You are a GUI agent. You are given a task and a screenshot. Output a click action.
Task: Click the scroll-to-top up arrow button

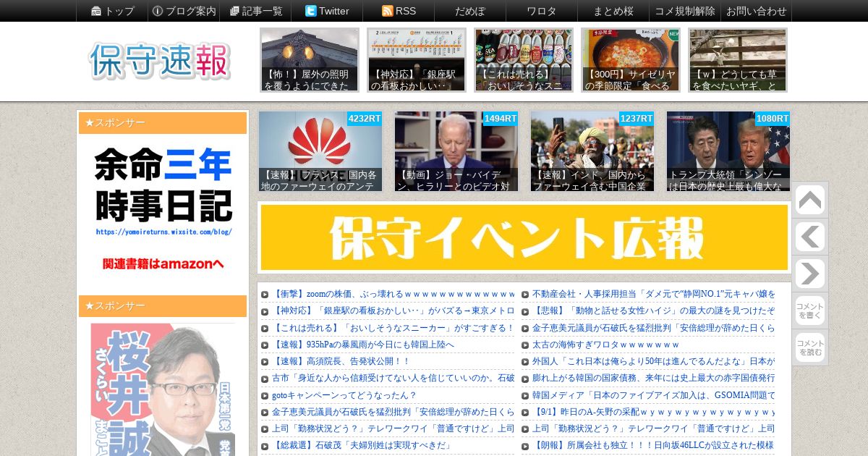click(810, 200)
